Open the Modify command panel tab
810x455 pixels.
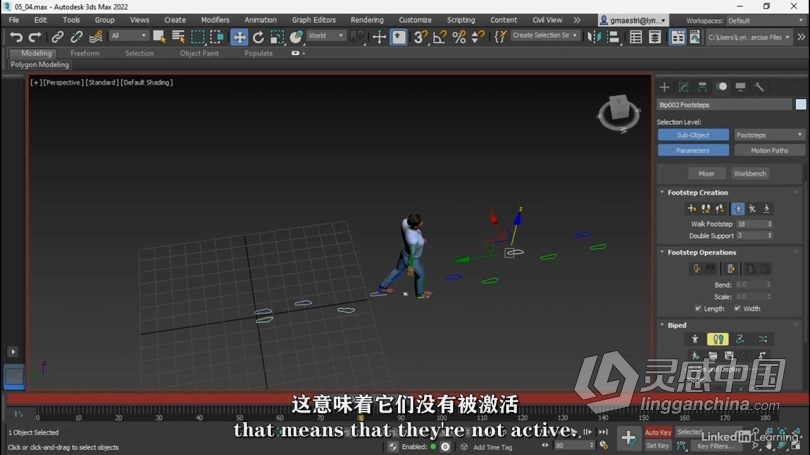tap(683, 87)
